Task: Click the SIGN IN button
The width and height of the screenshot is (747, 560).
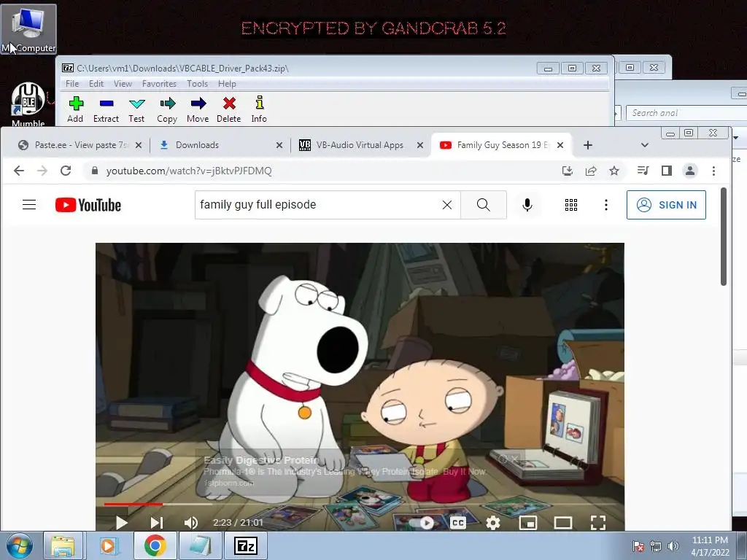Action: point(666,205)
